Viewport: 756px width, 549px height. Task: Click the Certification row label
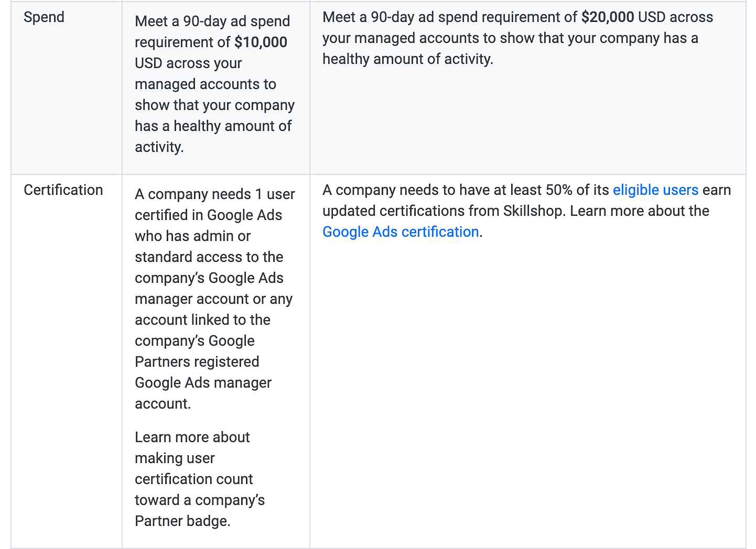(x=63, y=190)
